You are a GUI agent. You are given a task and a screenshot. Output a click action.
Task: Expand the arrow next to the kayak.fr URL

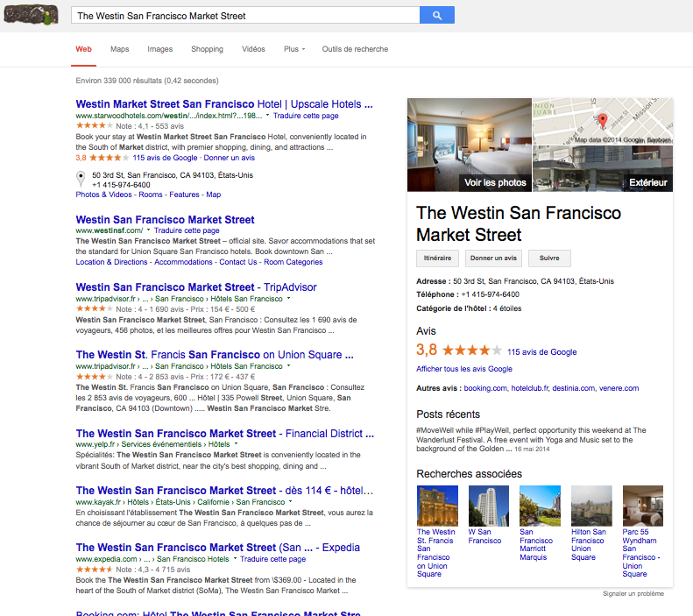tap(290, 501)
